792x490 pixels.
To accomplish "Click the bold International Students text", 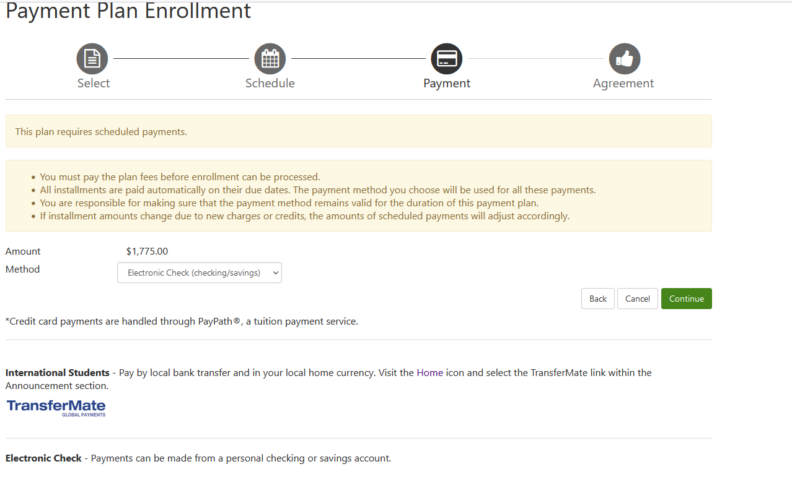I will click(58, 372).
